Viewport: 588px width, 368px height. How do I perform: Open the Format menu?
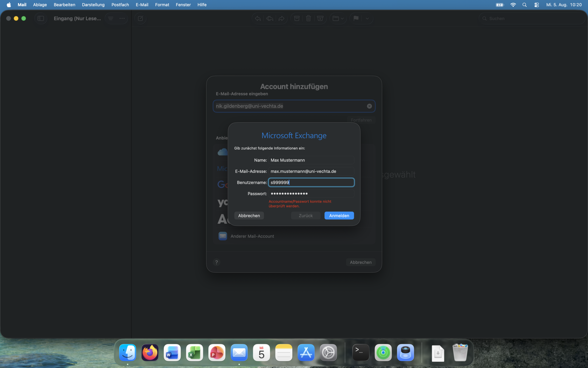[162, 5]
